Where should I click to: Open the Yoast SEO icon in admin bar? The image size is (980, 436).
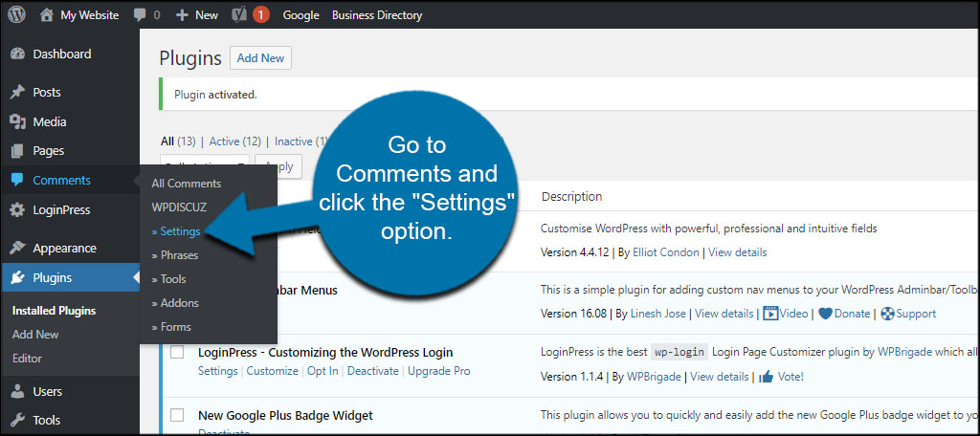tap(240, 14)
